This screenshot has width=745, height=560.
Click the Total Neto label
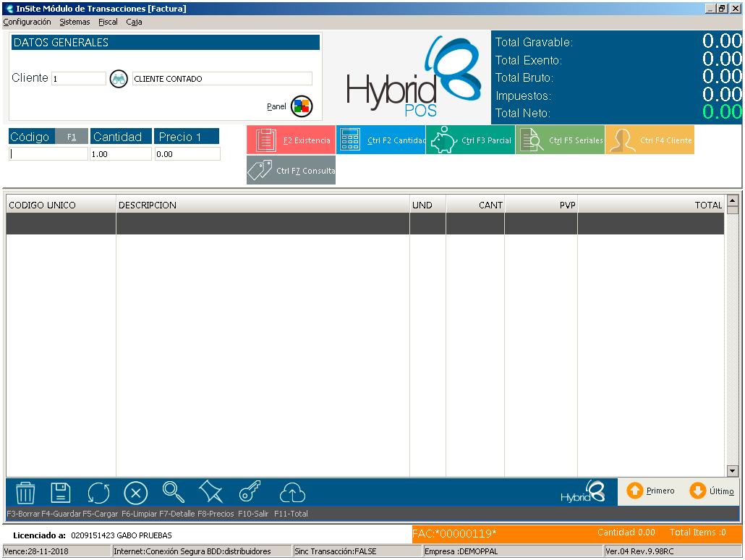coord(523,113)
